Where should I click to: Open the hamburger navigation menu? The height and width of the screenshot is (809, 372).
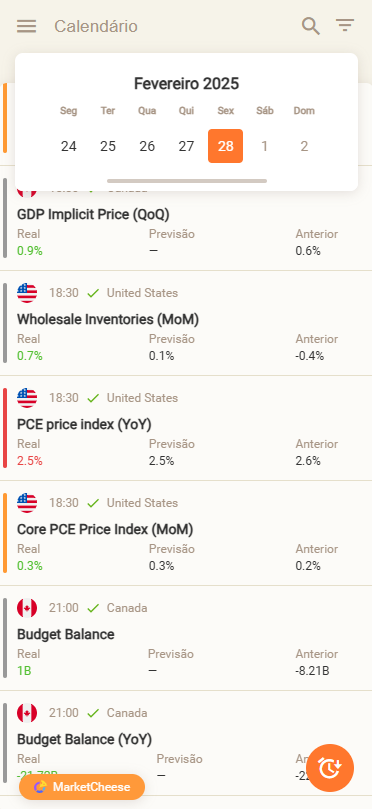pos(26,26)
